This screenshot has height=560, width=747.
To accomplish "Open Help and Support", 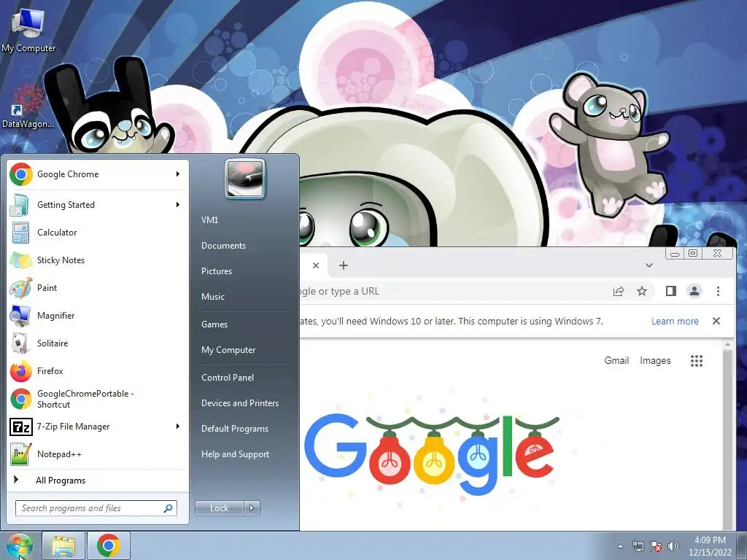I will pyautogui.click(x=236, y=454).
